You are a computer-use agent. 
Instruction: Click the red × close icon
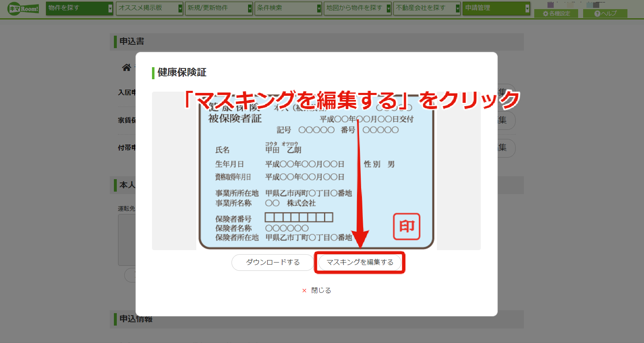coord(304,291)
